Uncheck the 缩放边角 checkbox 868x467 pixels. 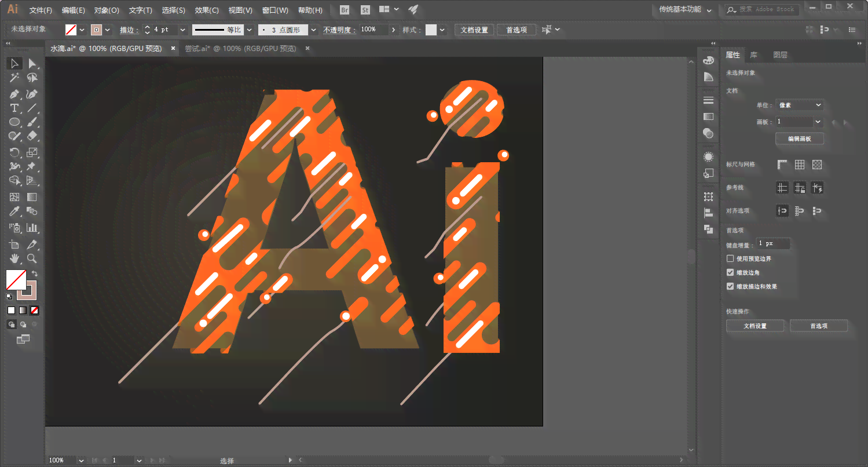(730, 272)
